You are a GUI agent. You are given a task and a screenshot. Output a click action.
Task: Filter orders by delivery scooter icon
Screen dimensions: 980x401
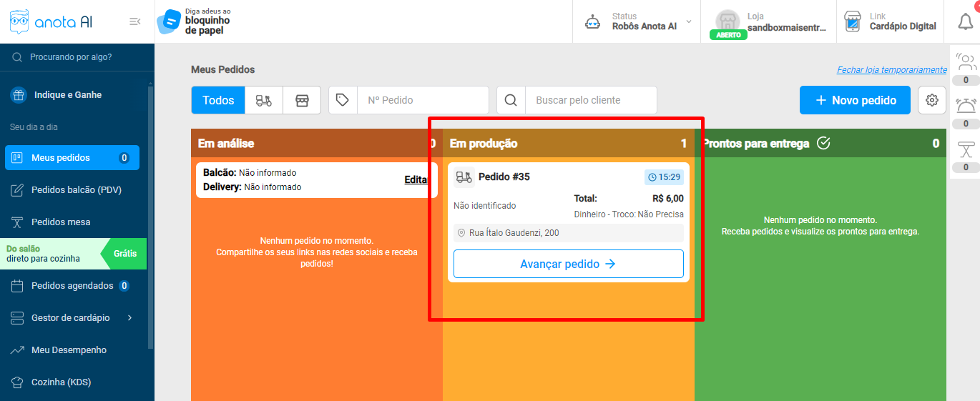(x=264, y=100)
